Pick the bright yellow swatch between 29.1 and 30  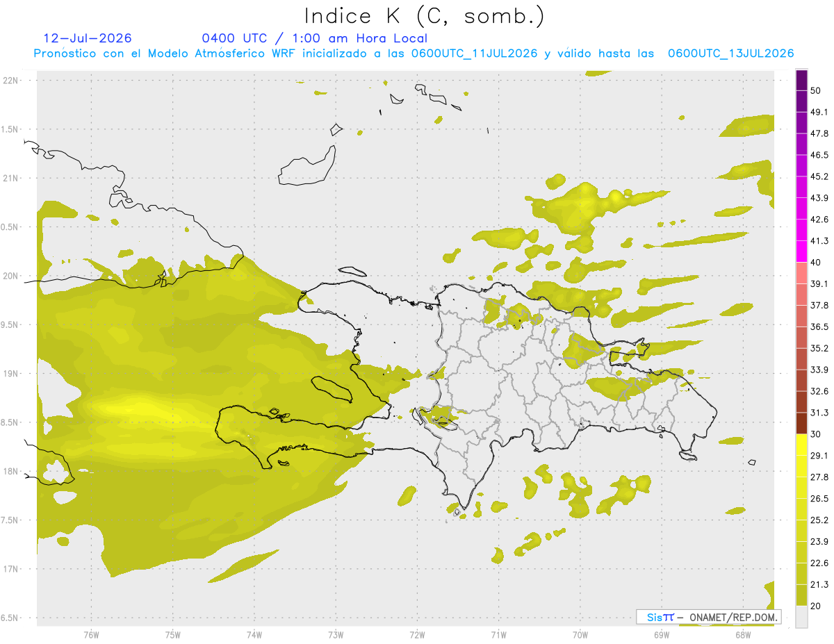pyautogui.click(x=801, y=445)
